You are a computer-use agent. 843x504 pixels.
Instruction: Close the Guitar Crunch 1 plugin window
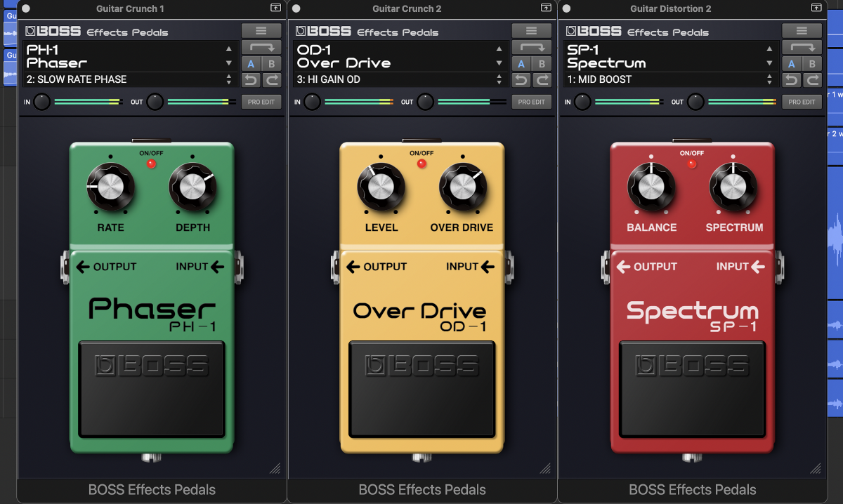coord(26,8)
